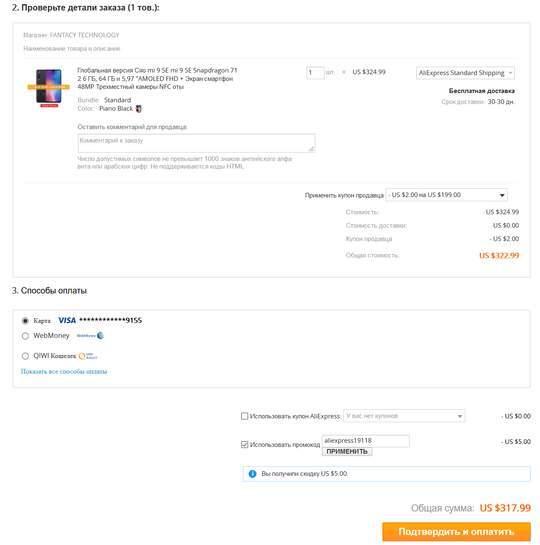Click the ПРИМЕНИТЬ promo code button
This screenshot has width=540, height=545.
[347, 452]
